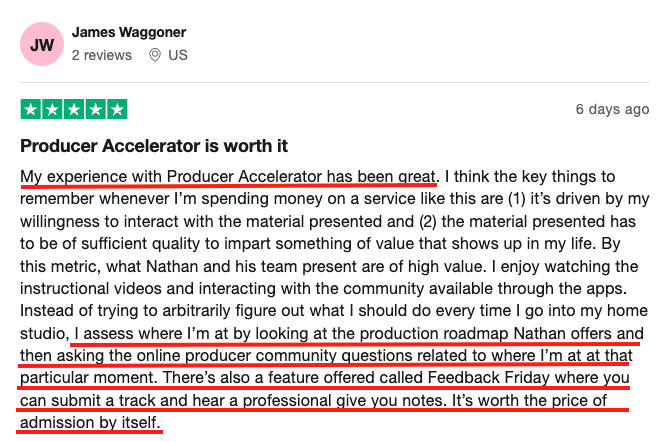Image resolution: width=668 pixels, height=442 pixels.
Task: Open James Waggoner's reviewer profile name
Action: [x=129, y=32]
